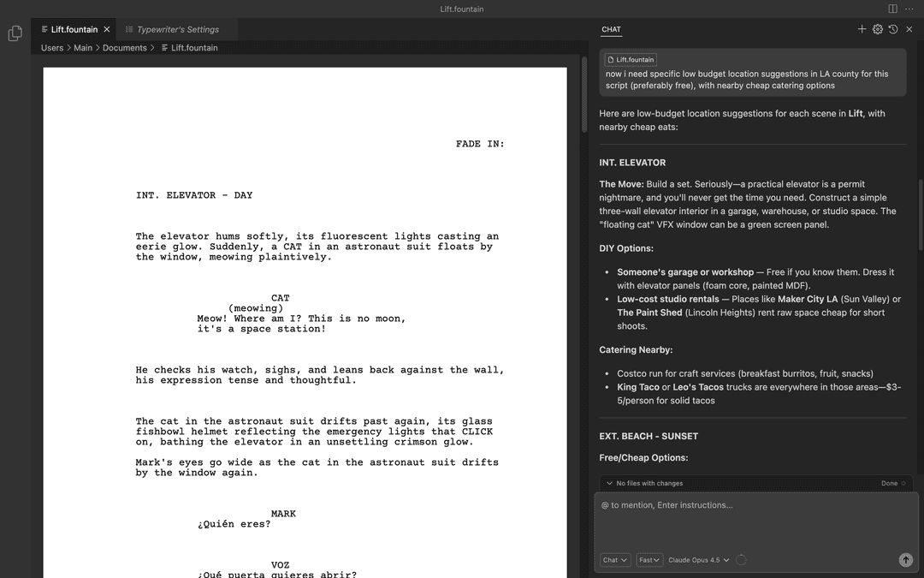Click the Done button above the input
This screenshot has width=924, height=578.
(891, 482)
